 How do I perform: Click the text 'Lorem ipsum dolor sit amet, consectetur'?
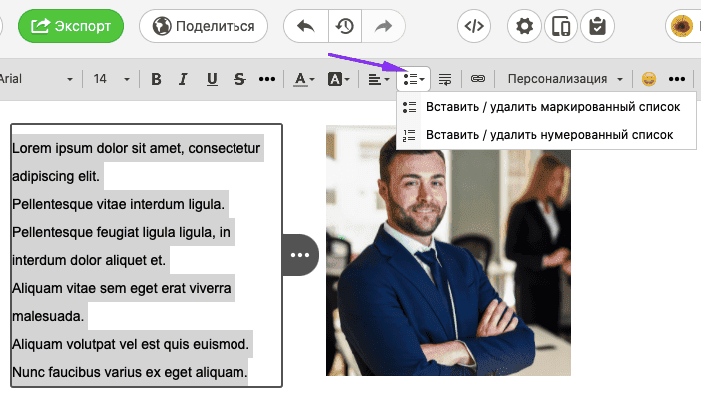(x=136, y=148)
